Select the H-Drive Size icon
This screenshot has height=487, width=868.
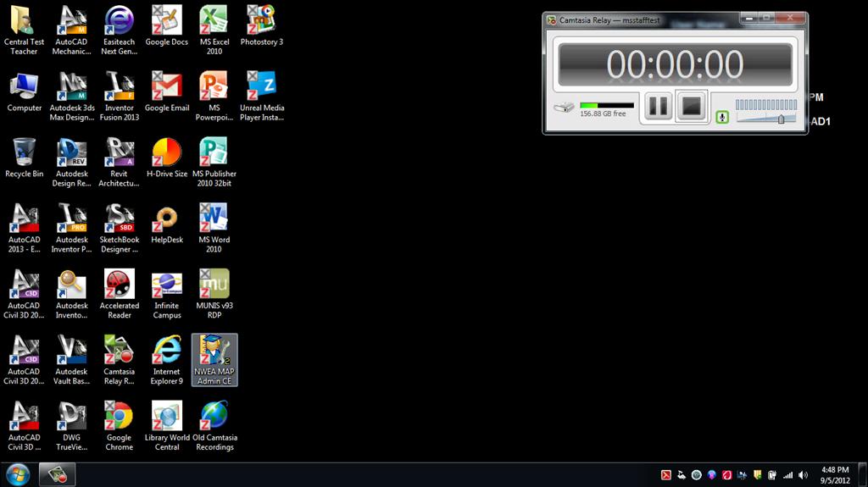[x=167, y=158]
